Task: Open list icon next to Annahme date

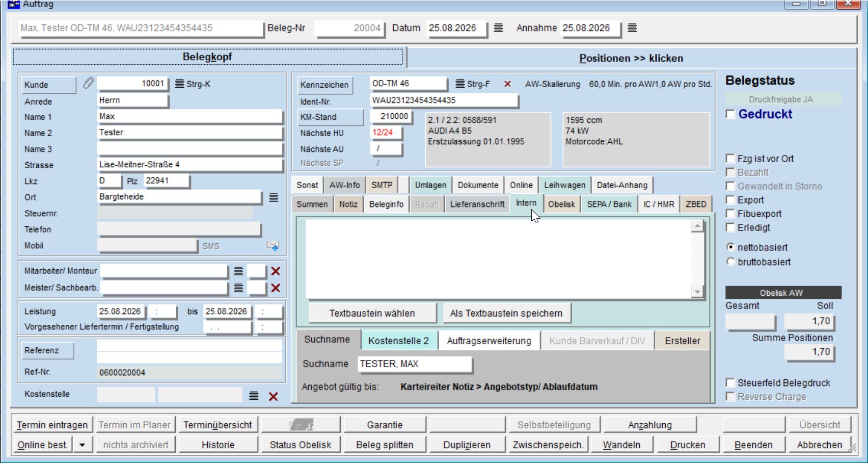Action: point(632,28)
